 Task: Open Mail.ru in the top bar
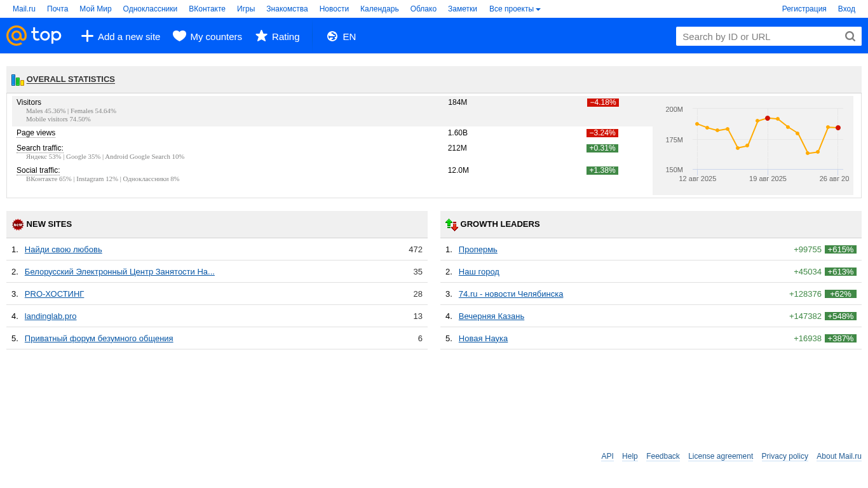[24, 9]
